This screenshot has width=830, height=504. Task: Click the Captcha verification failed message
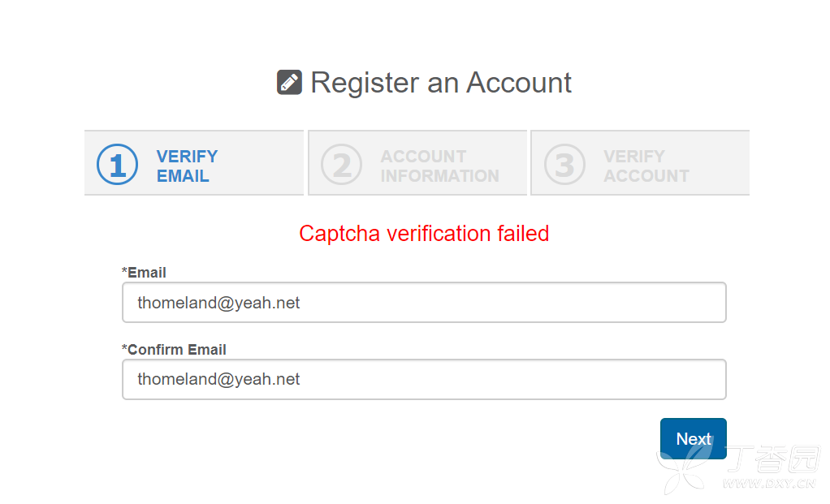(x=424, y=234)
